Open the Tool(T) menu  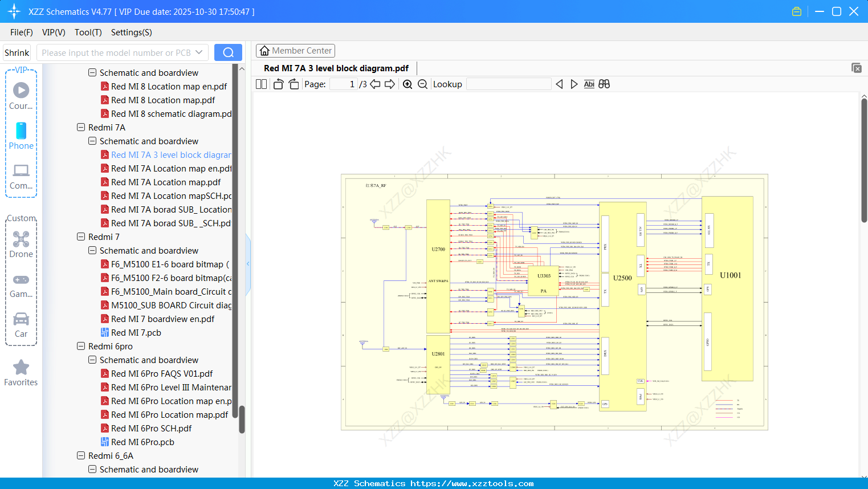pyautogui.click(x=88, y=32)
